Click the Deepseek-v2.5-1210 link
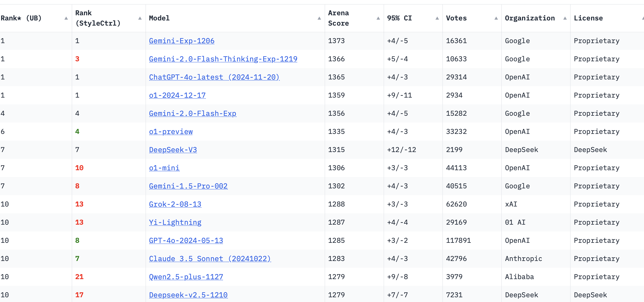 (x=188, y=295)
